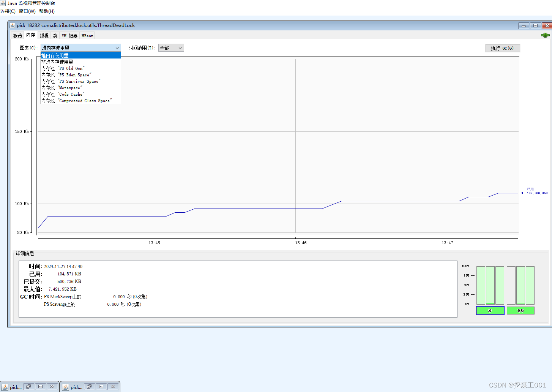Select memory pool "Compressed Class Space" option
Viewport: 552px width, 392px height.
coord(81,101)
